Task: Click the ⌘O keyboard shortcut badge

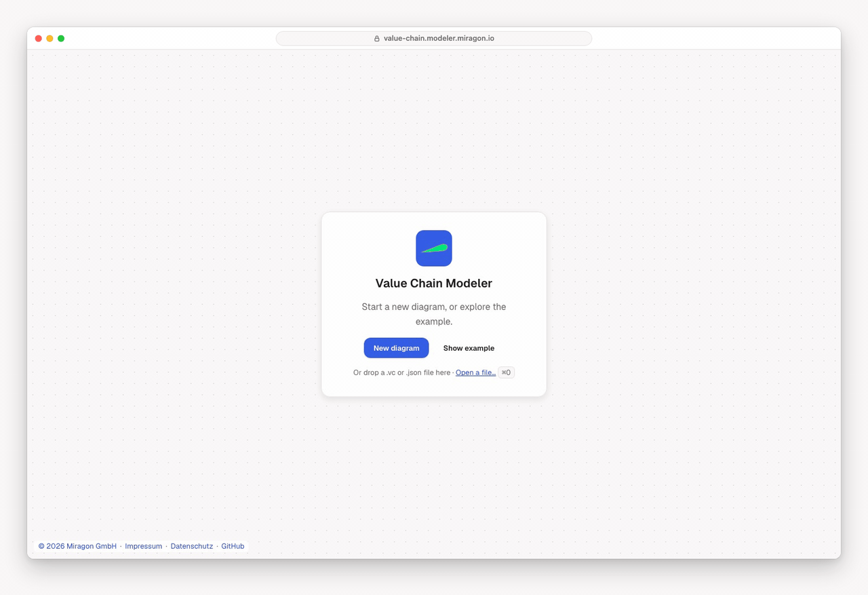Action: tap(507, 372)
